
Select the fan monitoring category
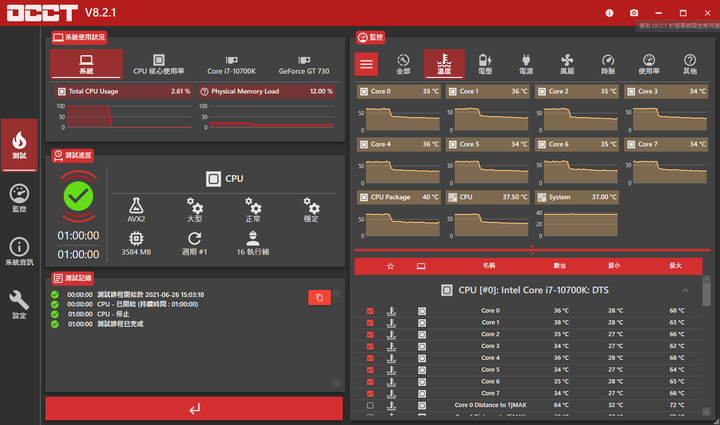click(567, 64)
